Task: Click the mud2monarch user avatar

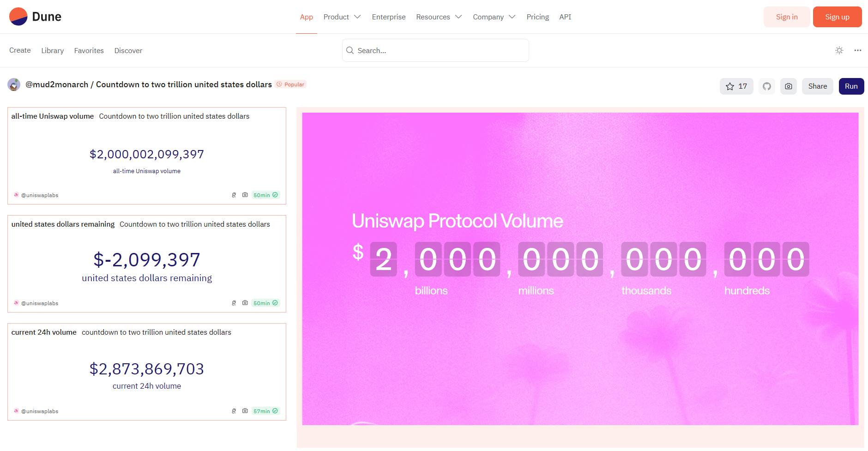Action: 14,84
